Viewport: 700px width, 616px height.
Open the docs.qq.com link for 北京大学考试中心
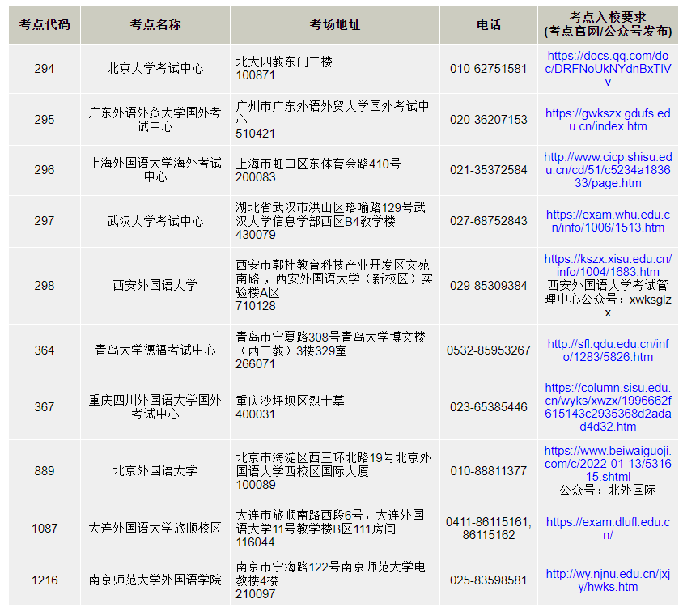point(608,69)
